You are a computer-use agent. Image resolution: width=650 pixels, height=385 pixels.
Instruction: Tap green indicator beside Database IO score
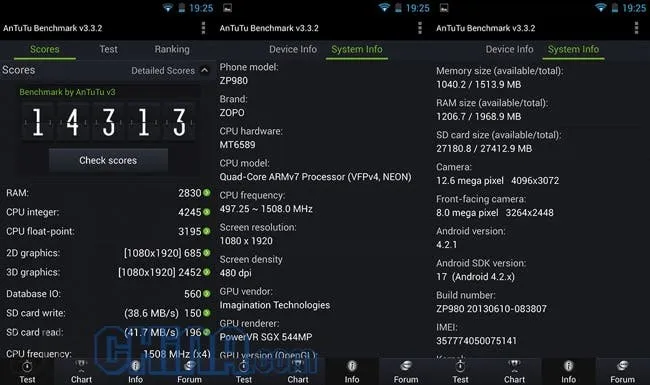[x=206, y=294]
